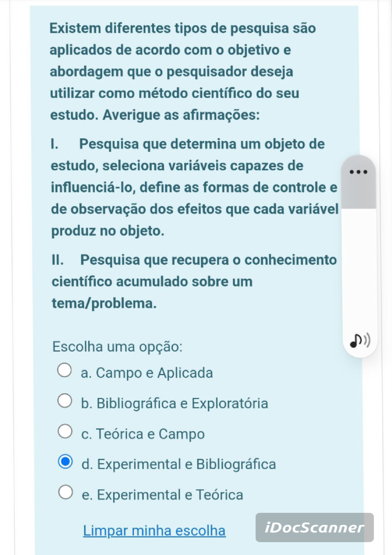Click the audio read-aloud speaker icon
Screen dimensions: 392x555
[360, 340]
